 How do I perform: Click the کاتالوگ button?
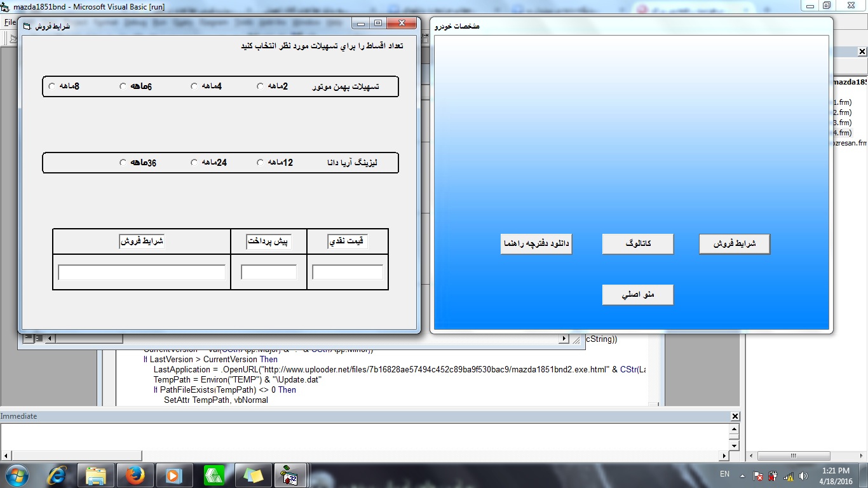tap(637, 244)
